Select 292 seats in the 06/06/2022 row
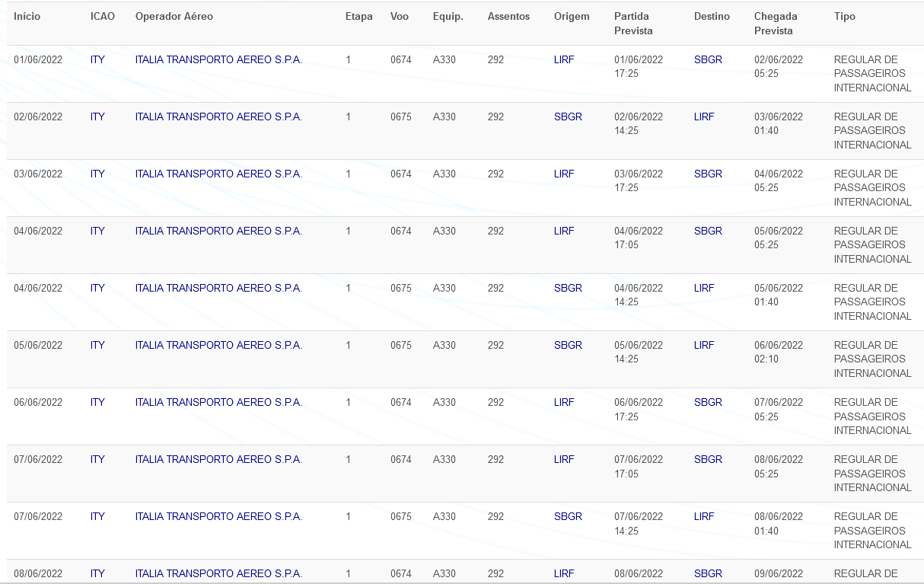 [495, 402]
